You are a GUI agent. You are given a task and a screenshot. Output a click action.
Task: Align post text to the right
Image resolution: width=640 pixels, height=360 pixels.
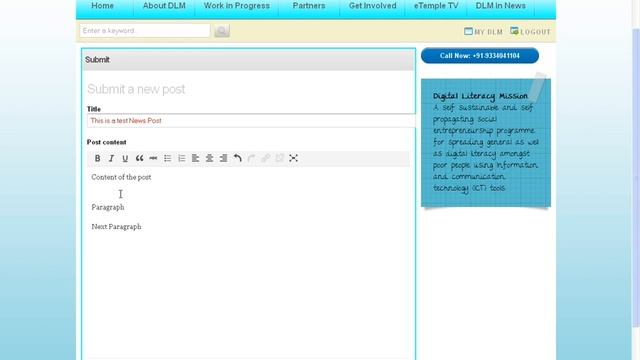tap(223, 158)
